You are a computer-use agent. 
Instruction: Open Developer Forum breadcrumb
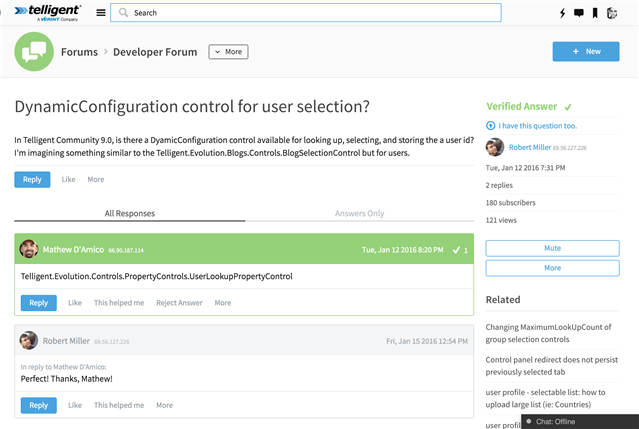[x=155, y=52]
